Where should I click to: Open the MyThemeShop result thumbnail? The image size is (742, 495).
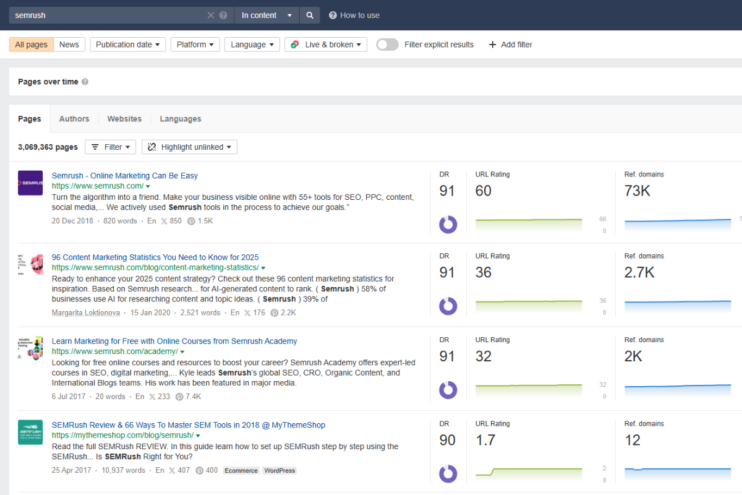point(30,433)
